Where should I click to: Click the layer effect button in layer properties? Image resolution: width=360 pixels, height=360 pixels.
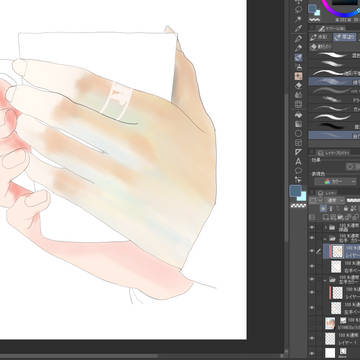point(350,167)
